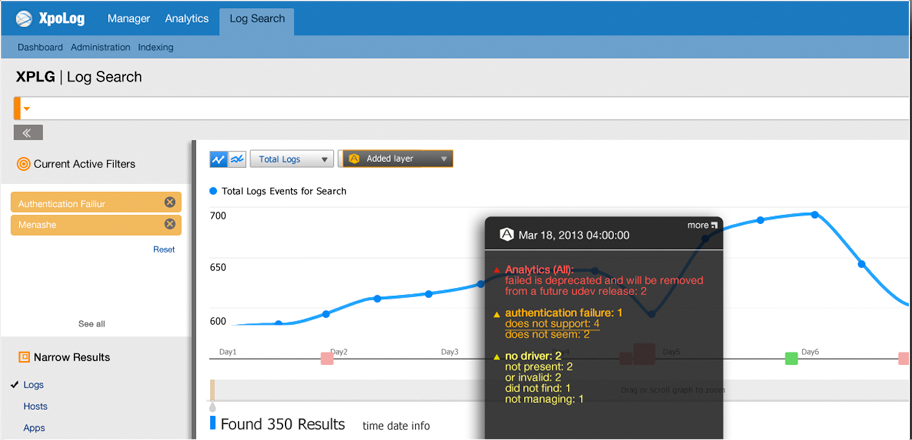This screenshot has width=912, height=440.
Task: Click the no driver warning triangle
Action: (496, 357)
